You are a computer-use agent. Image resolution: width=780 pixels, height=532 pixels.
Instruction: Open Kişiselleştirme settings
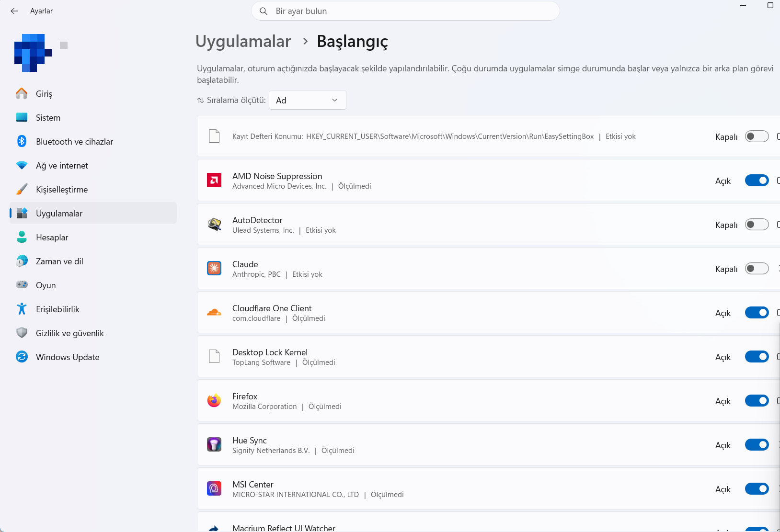coord(93,189)
